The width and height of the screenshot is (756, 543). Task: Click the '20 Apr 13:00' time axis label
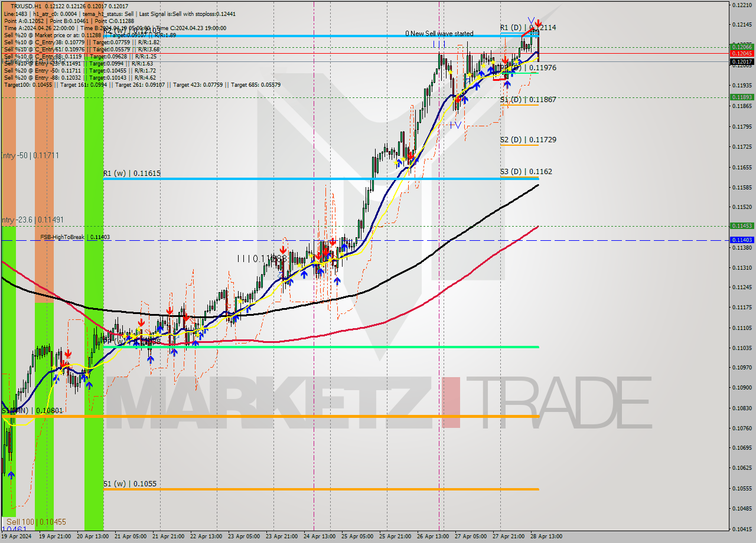click(92, 537)
